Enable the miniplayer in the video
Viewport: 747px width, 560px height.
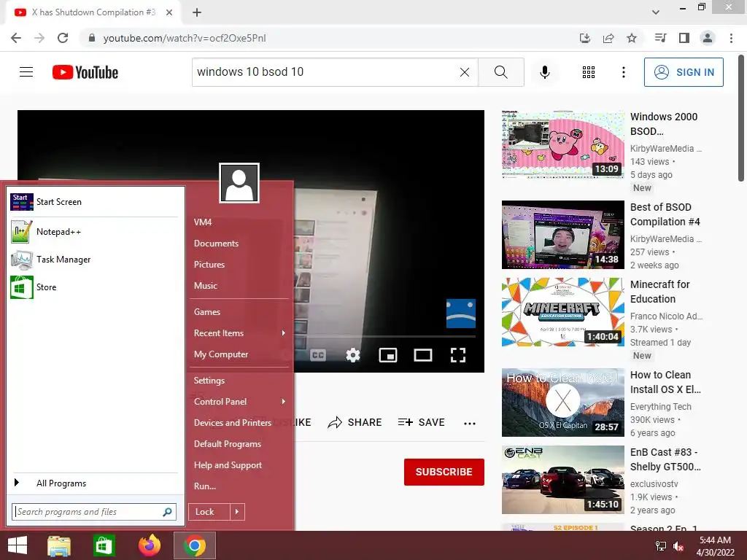[x=388, y=355]
